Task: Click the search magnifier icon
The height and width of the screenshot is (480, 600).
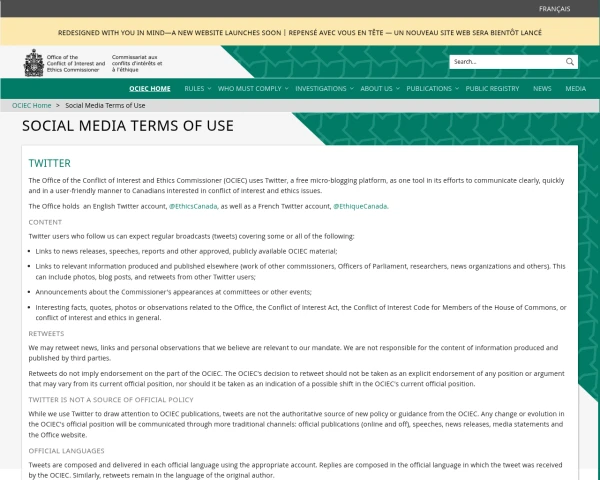Action: pos(570,62)
